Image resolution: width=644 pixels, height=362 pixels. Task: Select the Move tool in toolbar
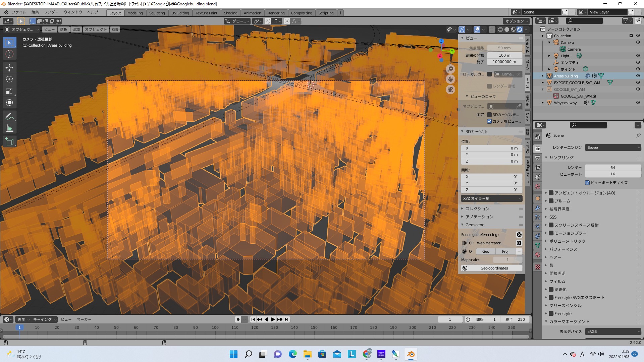pos(9,67)
